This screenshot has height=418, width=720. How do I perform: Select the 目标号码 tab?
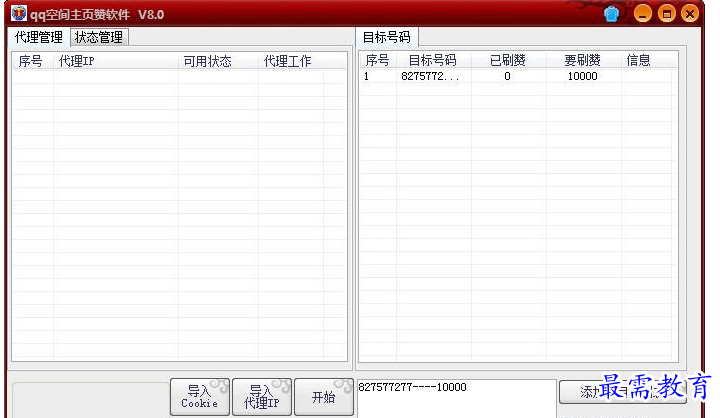click(387, 37)
